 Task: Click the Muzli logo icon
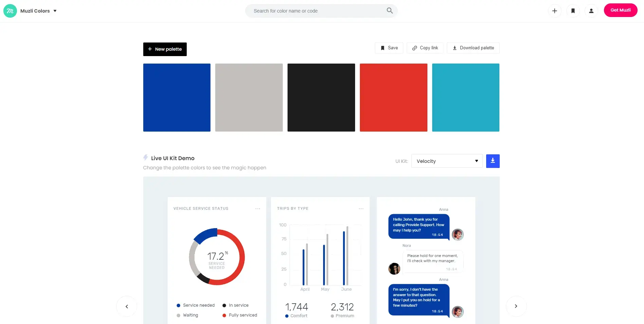10,11
